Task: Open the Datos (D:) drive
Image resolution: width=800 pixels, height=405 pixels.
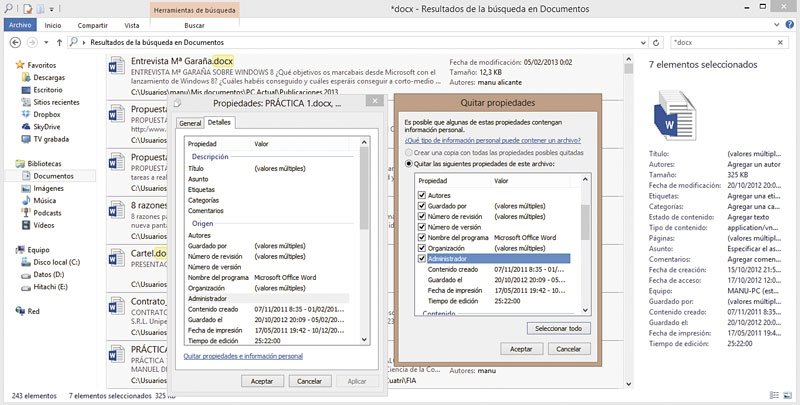Action: tap(48, 274)
